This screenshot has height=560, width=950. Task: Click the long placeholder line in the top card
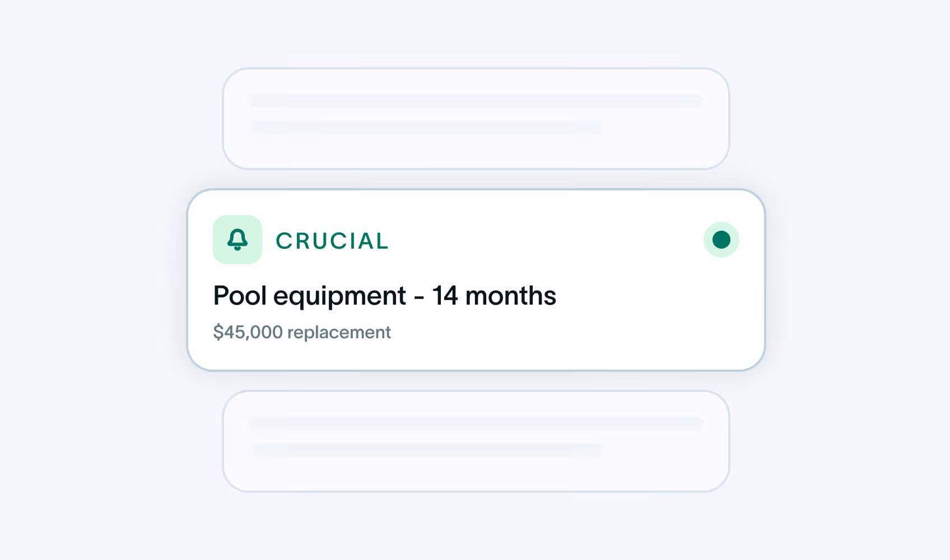coord(476,101)
